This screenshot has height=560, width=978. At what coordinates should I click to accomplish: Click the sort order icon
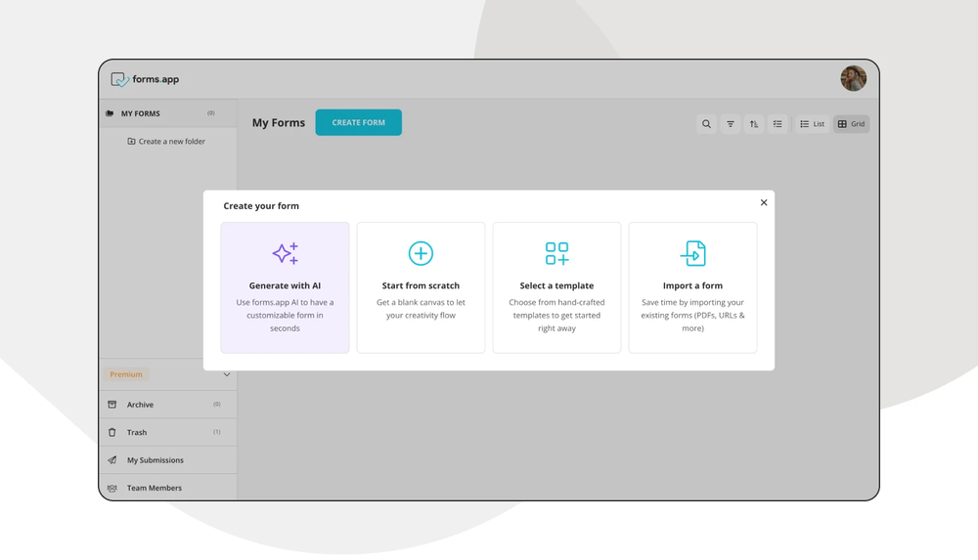pyautogui.click(x=754, y=124)
